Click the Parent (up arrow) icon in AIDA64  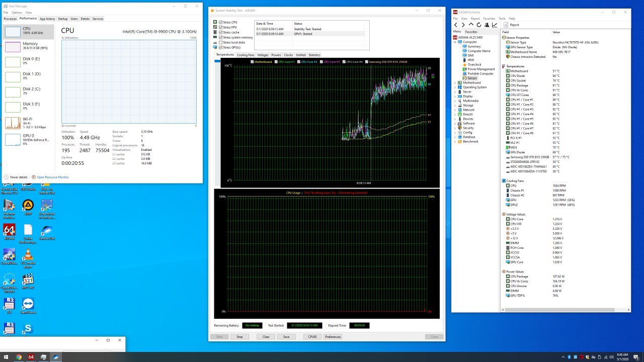[x=471, y=25]
